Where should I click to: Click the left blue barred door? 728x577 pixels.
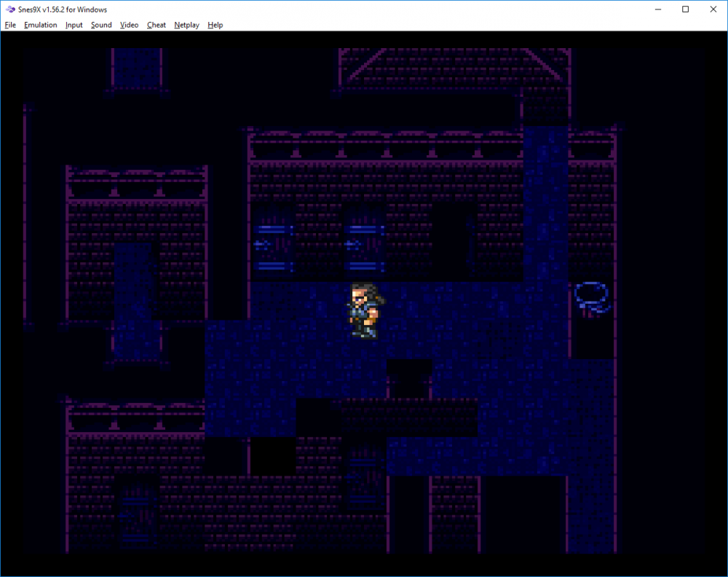274,244
